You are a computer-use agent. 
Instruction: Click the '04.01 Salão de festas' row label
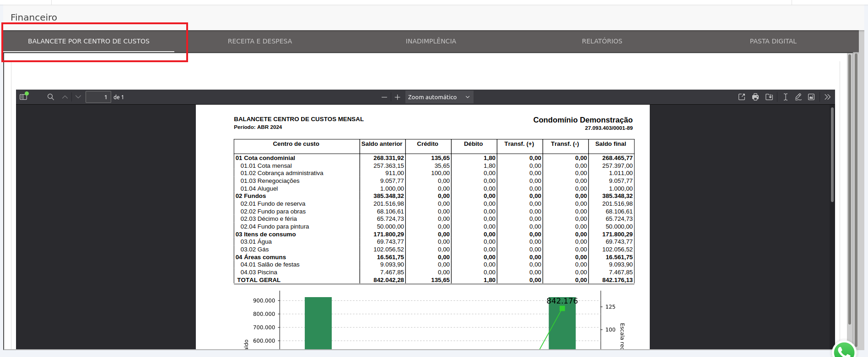point(270,265)
